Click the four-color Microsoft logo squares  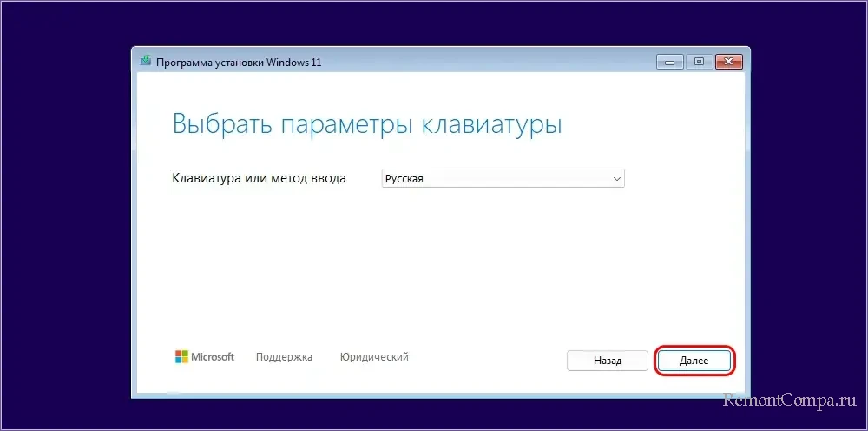[181, 357]
